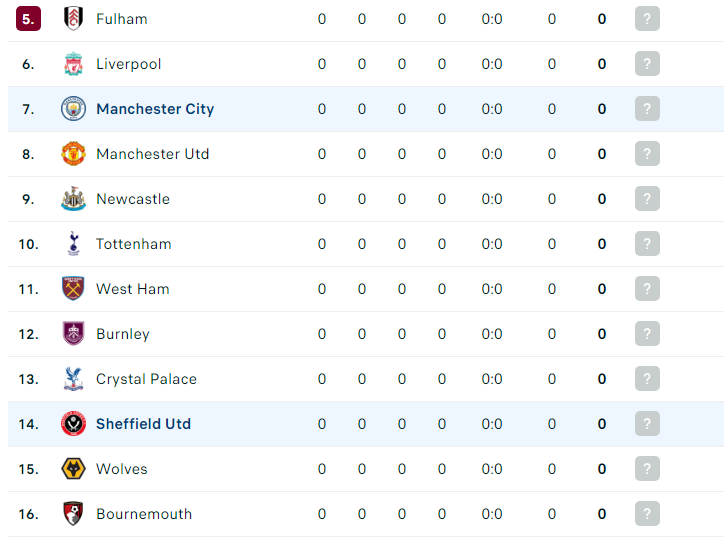Image resolution: width=724 pixels, height=541 pixels.
Task: Click the Fulham club crest
Action: pyautogui.click(x=73, y=19)
